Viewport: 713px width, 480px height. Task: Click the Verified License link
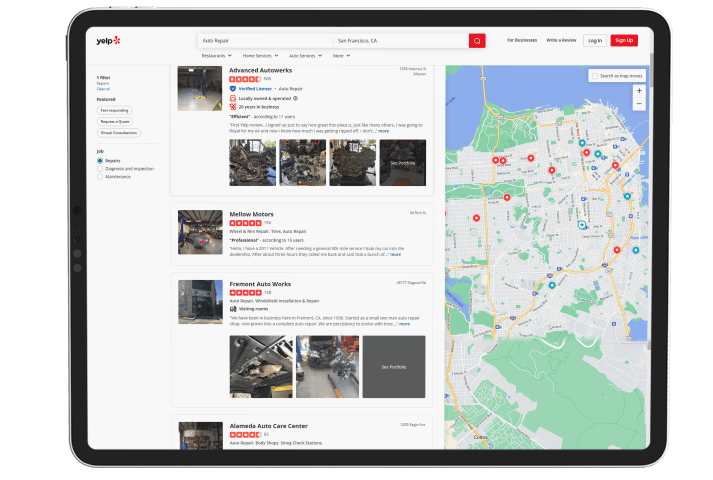pyautogui.click(x=255, y=89)
